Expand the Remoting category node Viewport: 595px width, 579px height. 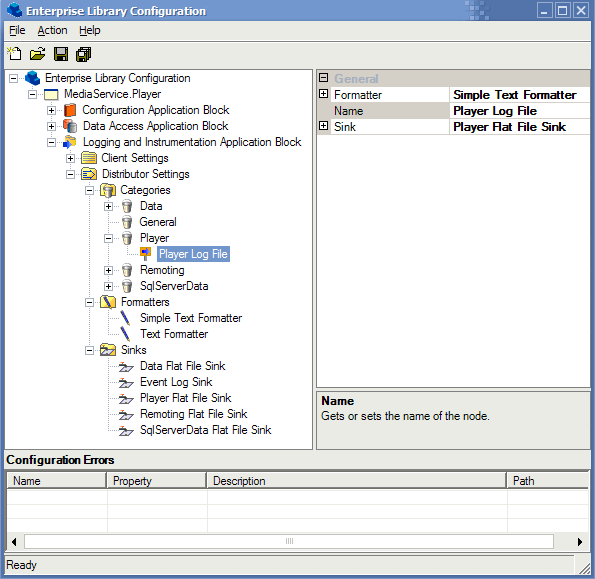click(109, 271)
